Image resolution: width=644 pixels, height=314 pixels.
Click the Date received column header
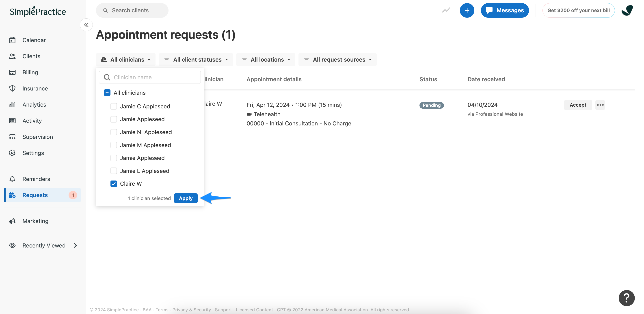tap(486, 79)
